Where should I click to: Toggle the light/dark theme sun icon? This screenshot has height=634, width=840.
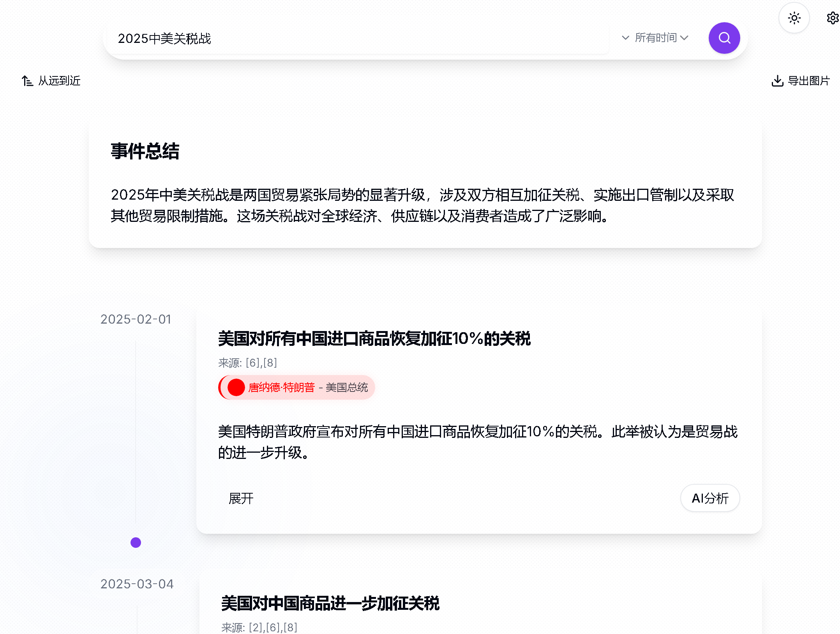click(794, 18)
